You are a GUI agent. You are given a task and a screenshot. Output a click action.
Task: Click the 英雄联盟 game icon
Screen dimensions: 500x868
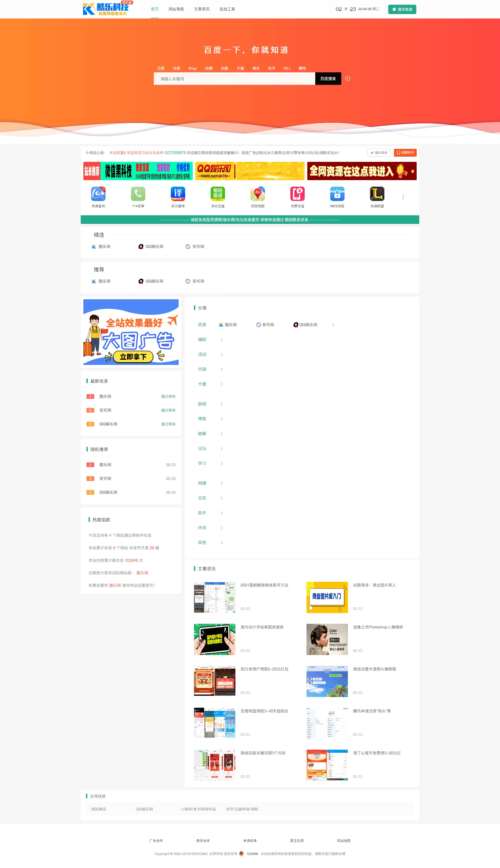(377, 194)
